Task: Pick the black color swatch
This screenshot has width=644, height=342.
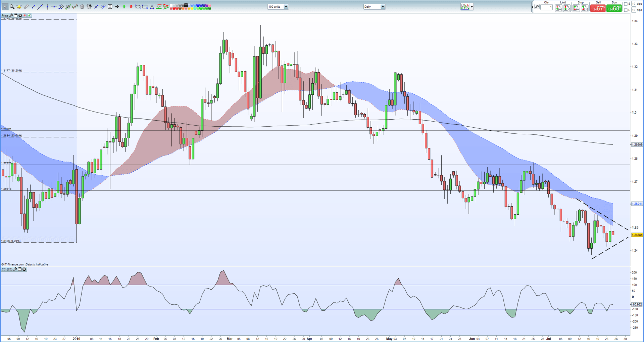Action: [x=186, y=5]
